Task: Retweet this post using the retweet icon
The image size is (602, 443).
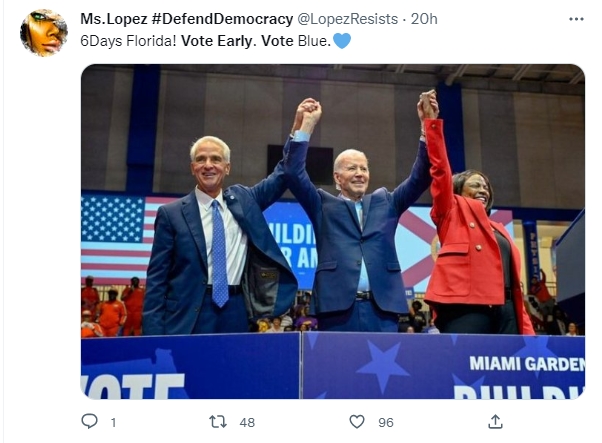Action: (x=218, y=422)
